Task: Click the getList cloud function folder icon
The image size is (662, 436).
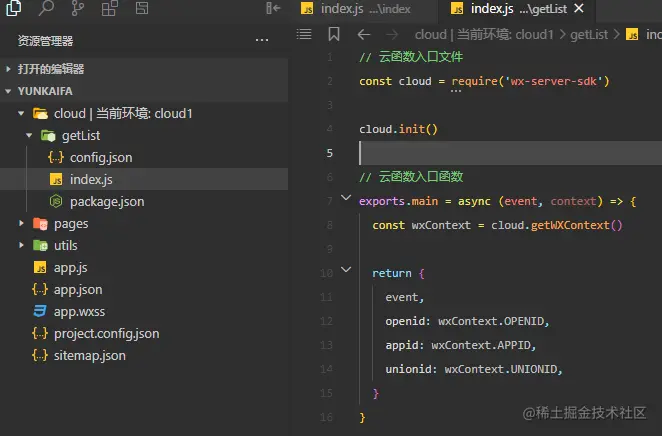Action: point(48,135)
